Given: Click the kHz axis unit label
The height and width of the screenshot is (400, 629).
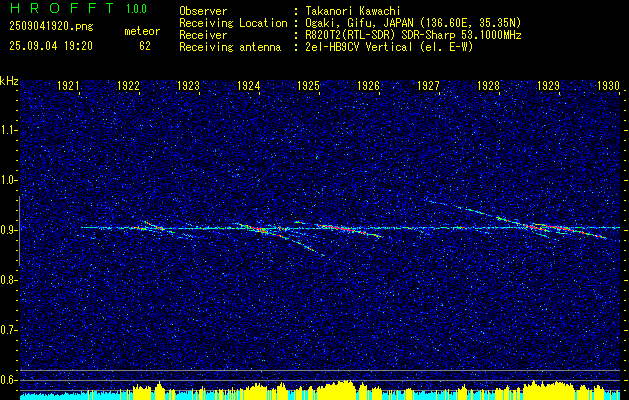Looking at the screenshot, I should [9, 81].
